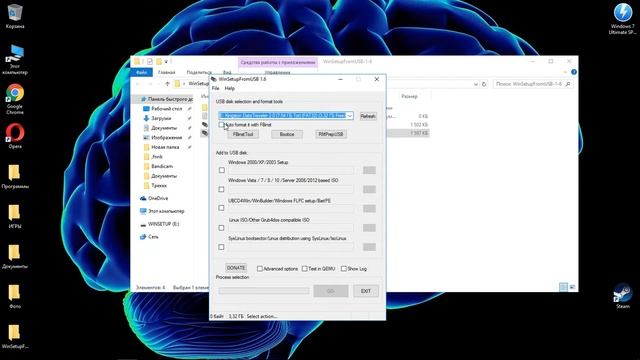The height and width of the screenshot is (360, 640).
Task: Open the USB disk selection dropdown
Action: pyautogui.click(x=350, y=116)
